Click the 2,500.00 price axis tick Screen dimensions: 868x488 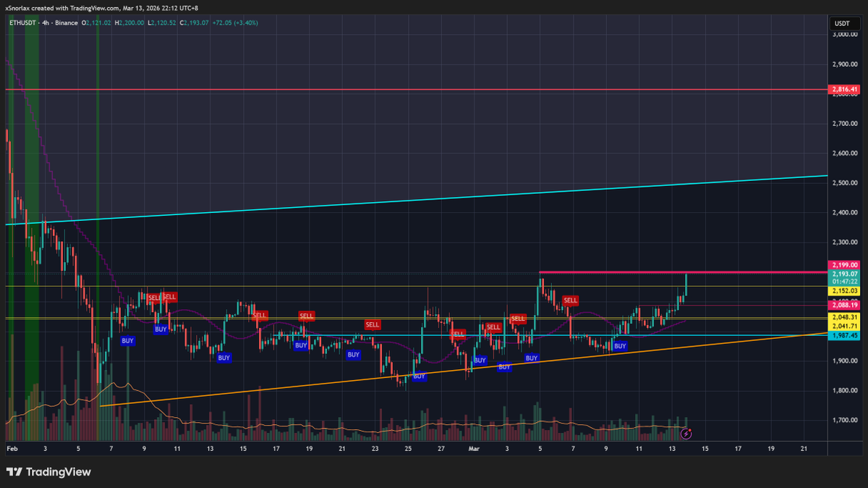[x=844, y=183]
